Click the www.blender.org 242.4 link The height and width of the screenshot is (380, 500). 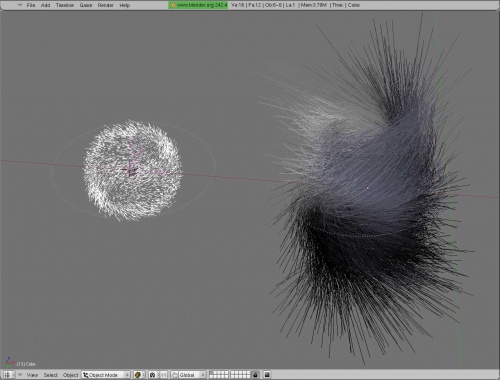(x=198, y=5)
